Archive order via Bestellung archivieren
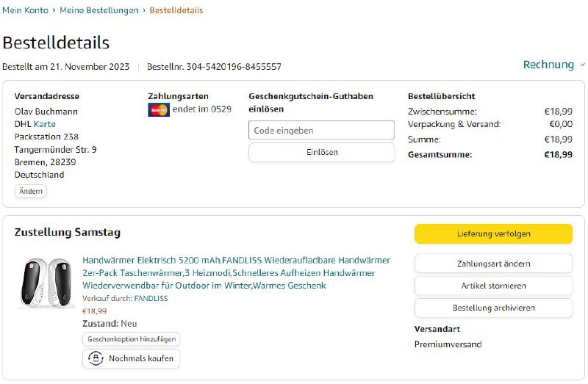 point(493,308)
